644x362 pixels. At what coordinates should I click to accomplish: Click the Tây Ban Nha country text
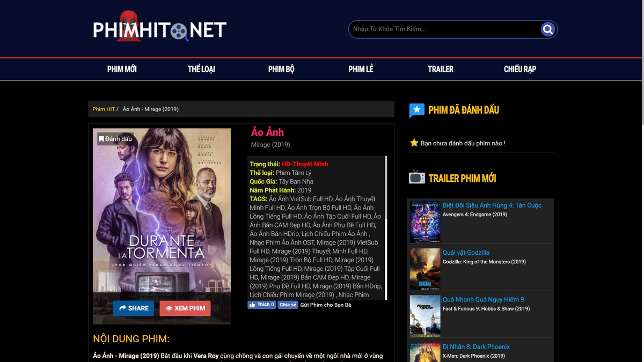[x=296, y=181]
